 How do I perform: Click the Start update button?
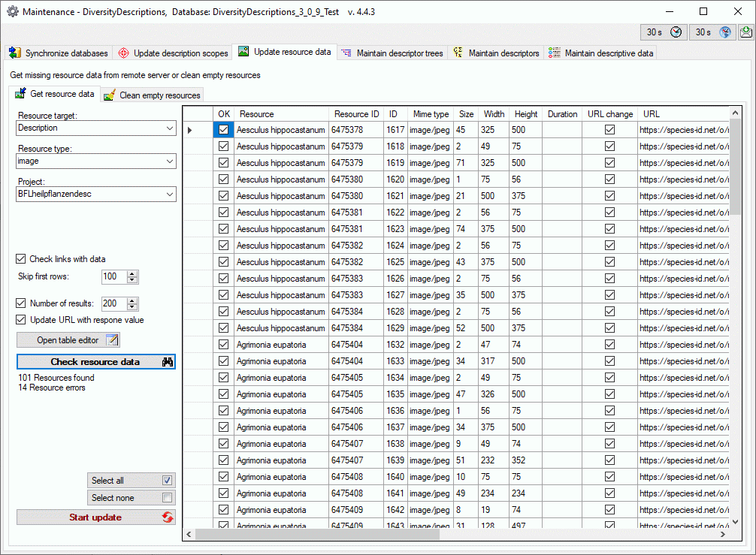[x=96, y=517]
